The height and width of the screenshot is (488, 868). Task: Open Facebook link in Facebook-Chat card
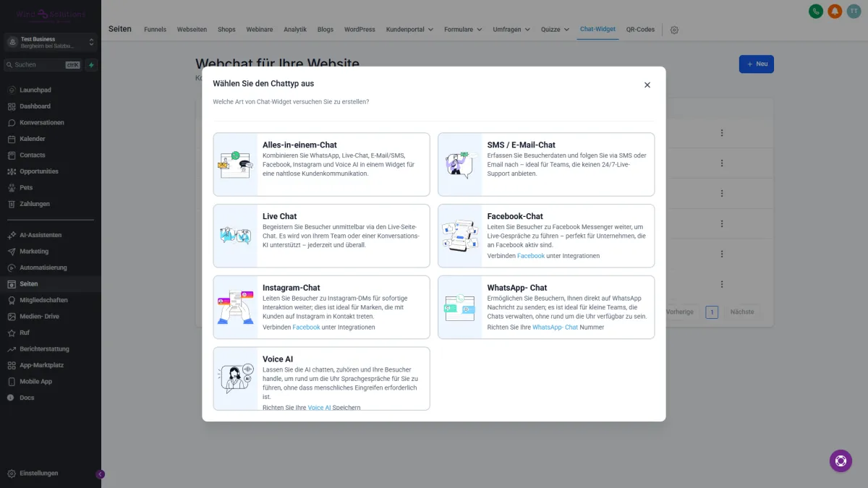pyautogui.click(x=531, y=256)
